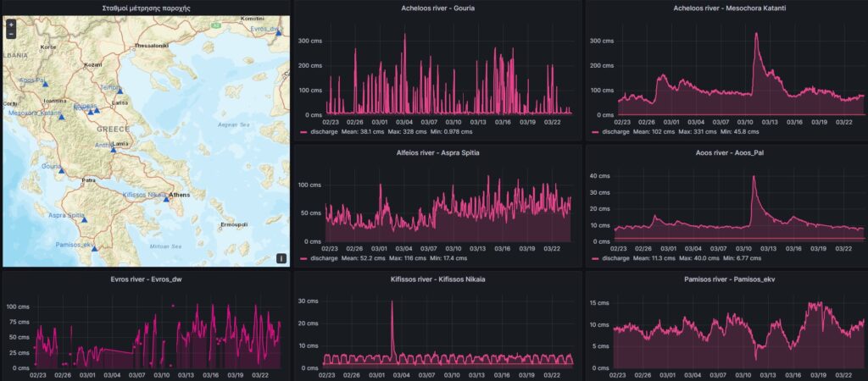Click the '300 cms' axis label on Gouria chart
Viewport: 868px width, 381px height.
(310, 41)
